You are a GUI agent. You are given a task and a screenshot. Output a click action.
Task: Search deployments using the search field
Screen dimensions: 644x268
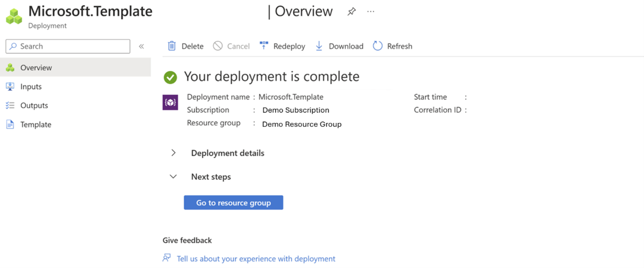click(x=69, y=46)
